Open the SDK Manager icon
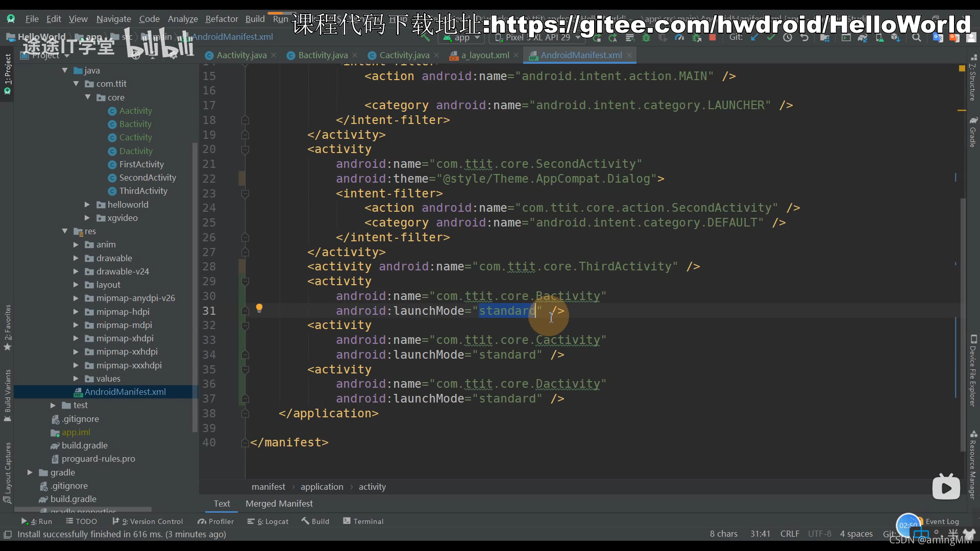This screenshot has height=551, width=980. coord(896,38)
